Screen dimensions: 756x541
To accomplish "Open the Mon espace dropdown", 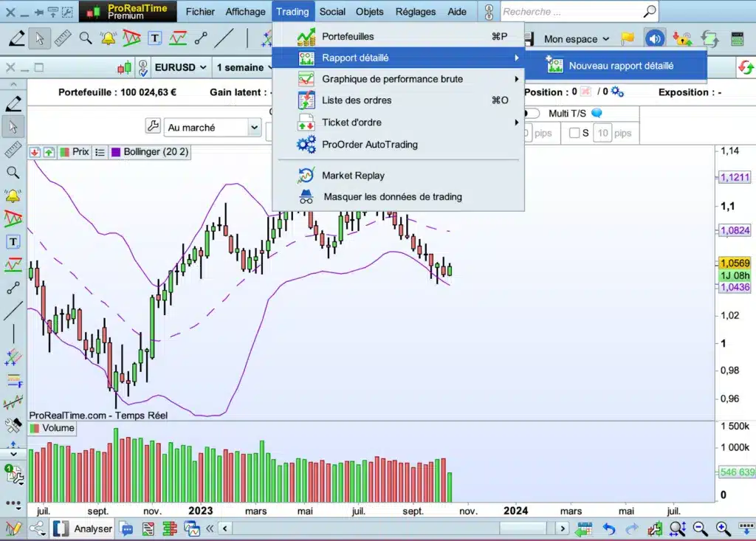I will pos(577,39).
